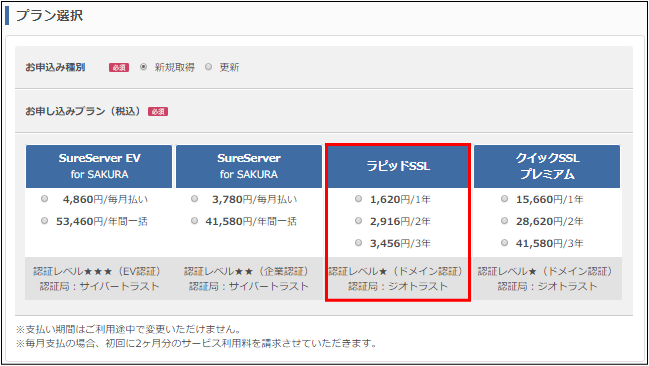This screenshot has height=366, width=649.
Task: Click the お申込み種別 label
Action: click(55, 67)
